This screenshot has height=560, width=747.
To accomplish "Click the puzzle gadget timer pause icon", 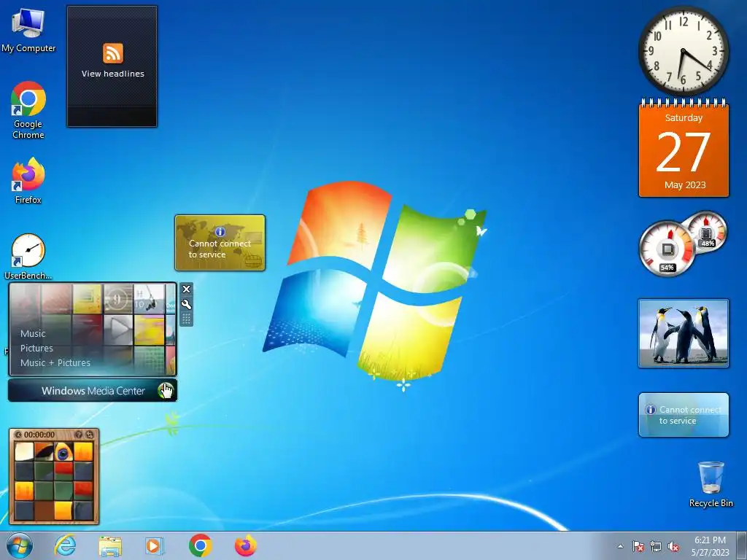I will pos(18,435).
